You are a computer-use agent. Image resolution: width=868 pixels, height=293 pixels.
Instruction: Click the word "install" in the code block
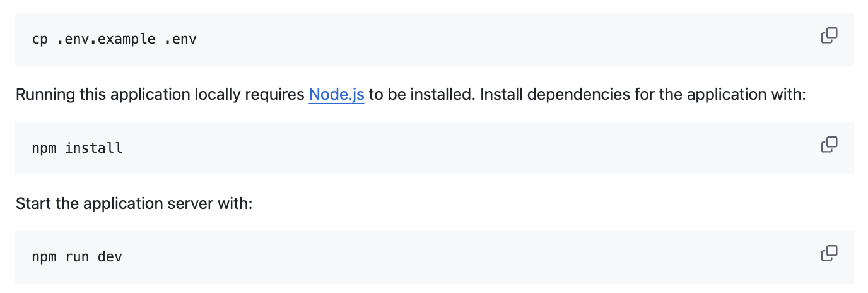94,148
